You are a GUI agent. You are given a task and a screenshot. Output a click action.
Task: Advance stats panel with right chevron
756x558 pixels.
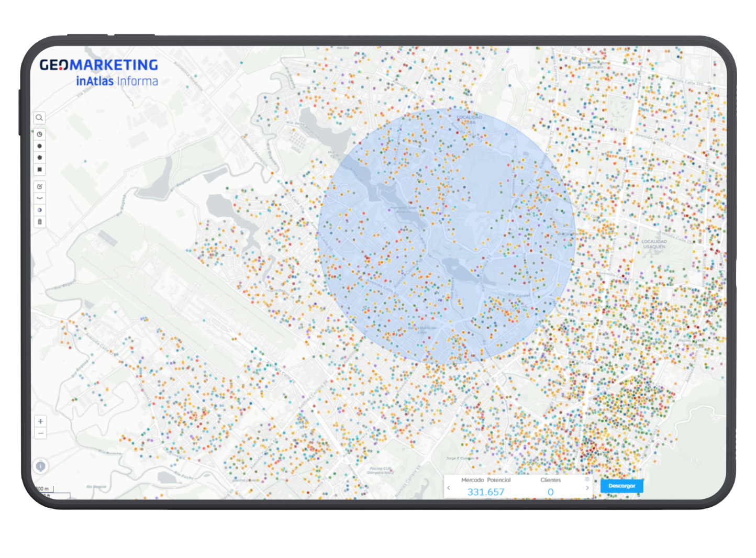pyautogui.click(x=587, y=488)
